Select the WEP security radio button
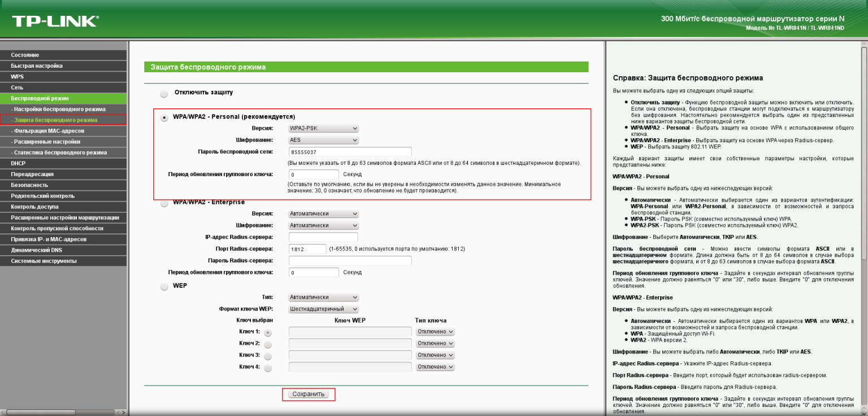868x416 pixels. point(164,286)
